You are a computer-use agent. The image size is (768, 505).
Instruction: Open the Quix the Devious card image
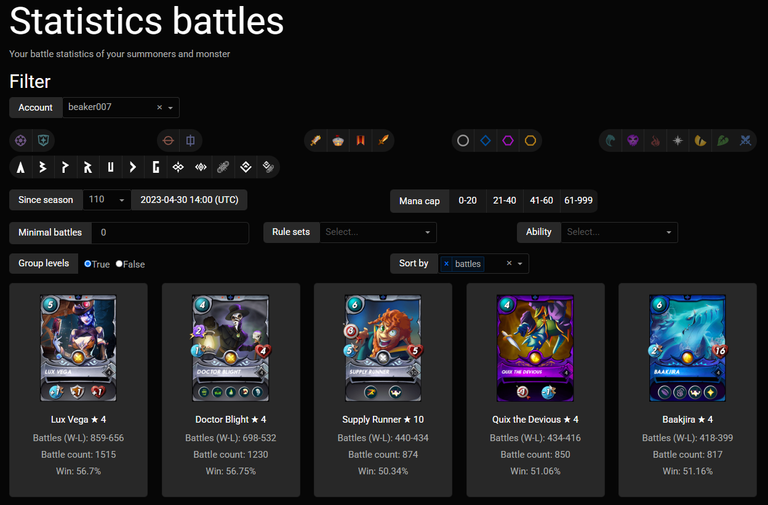coord(535,348)
